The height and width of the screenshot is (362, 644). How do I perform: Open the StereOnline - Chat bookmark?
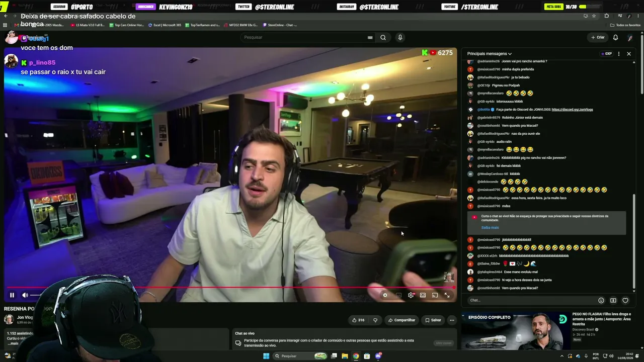pos(279,25)
